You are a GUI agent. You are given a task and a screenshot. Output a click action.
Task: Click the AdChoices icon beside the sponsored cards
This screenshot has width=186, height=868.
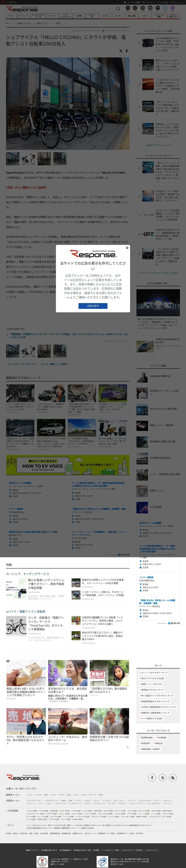coord(128,747)
